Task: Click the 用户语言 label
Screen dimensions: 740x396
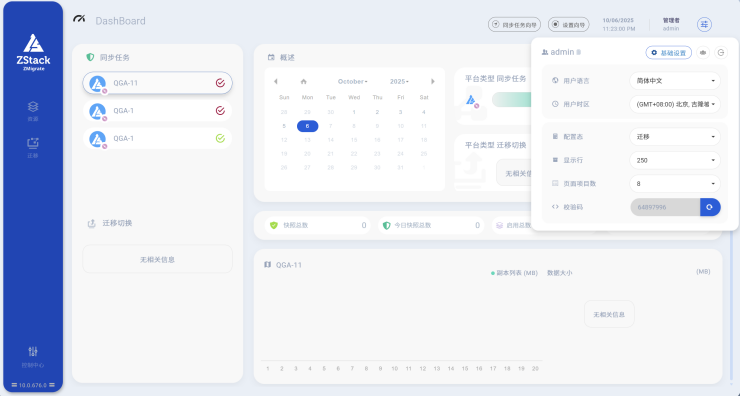Action: click(x=576, y=81)
